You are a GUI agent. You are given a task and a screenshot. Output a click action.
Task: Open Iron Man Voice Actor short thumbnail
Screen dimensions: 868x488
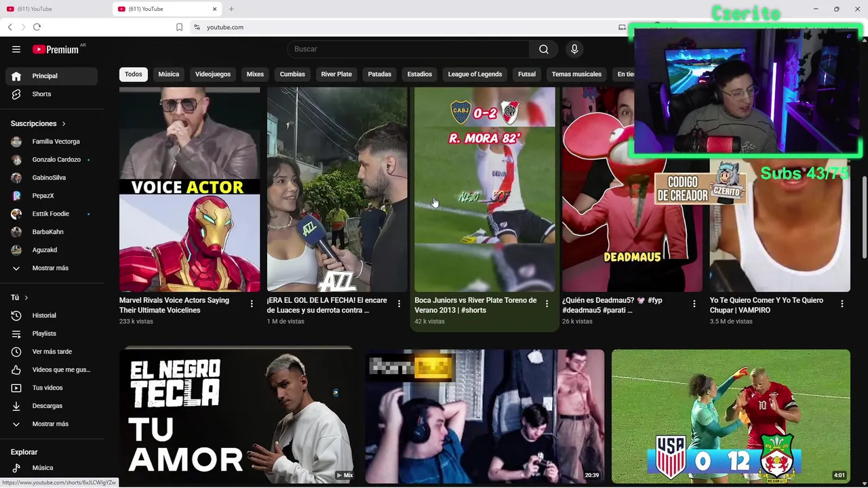click(189, 190)
